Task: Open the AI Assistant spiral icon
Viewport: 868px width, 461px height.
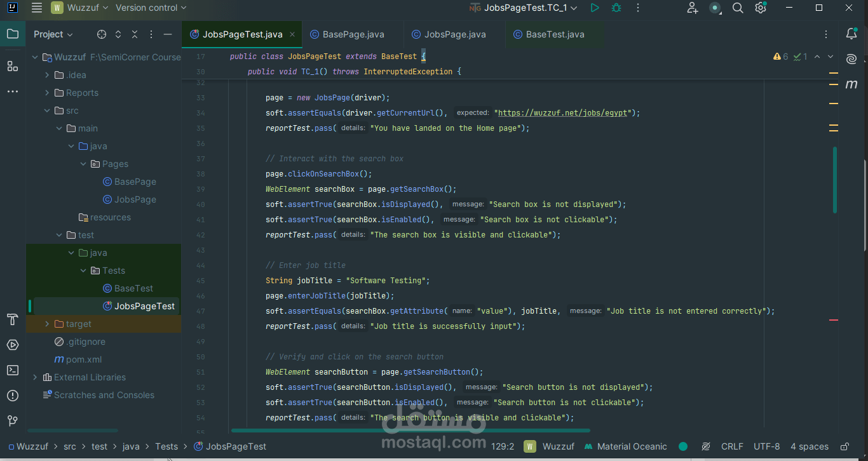Action: (x=851, y=59)
